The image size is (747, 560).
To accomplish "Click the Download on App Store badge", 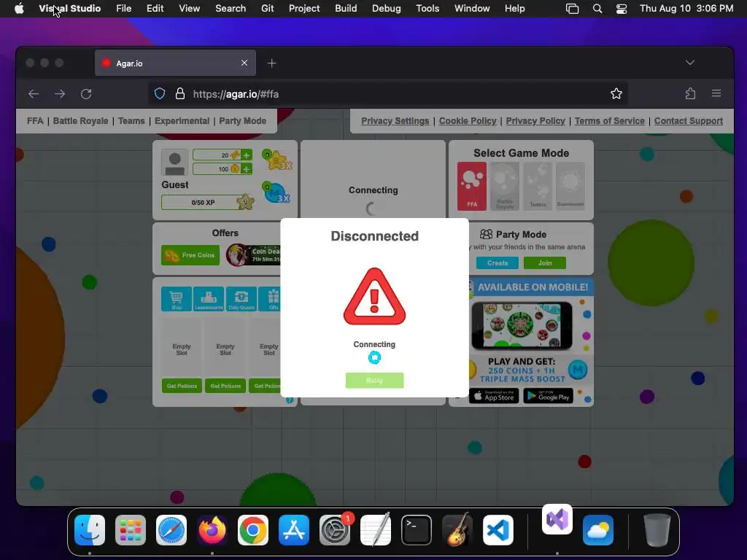I will coord(494,396).
